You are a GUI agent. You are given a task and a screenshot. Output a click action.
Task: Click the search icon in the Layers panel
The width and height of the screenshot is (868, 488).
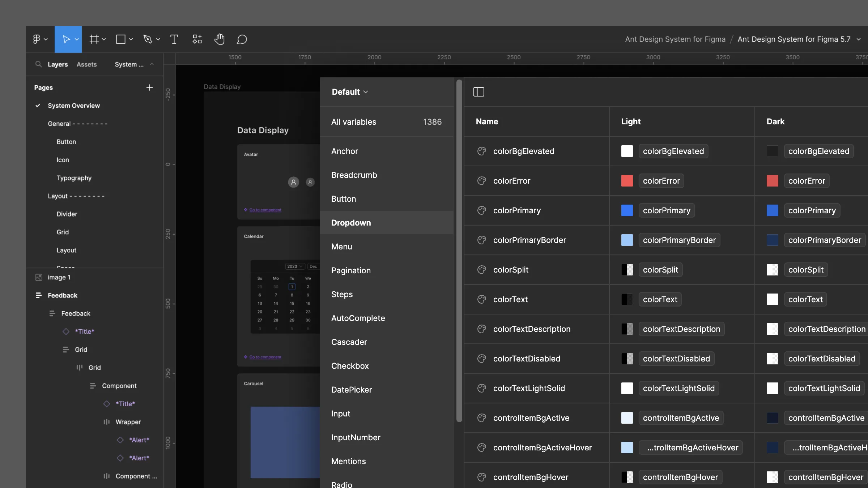point(39,64)
